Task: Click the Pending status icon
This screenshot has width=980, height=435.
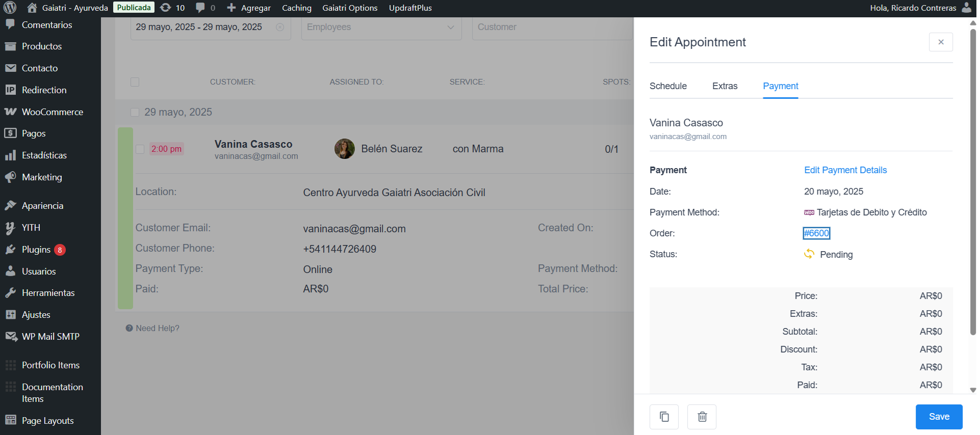Action: (809, 254)
